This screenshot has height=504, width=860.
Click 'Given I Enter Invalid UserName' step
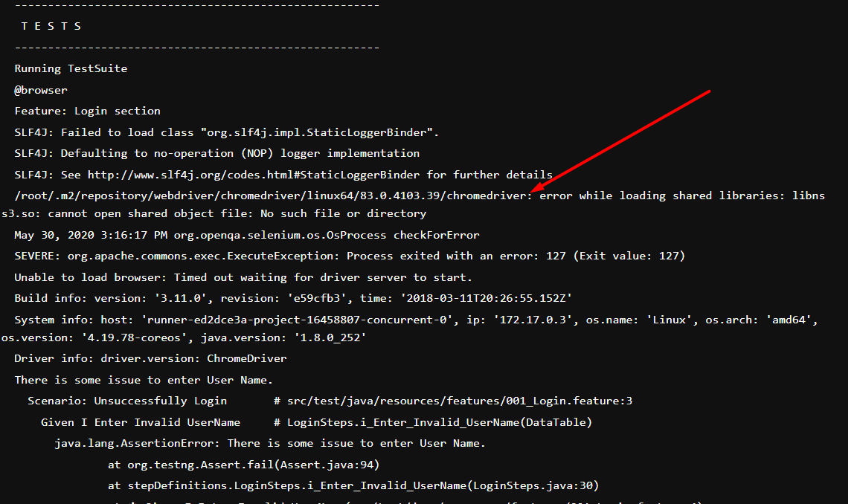coord(141,422)
